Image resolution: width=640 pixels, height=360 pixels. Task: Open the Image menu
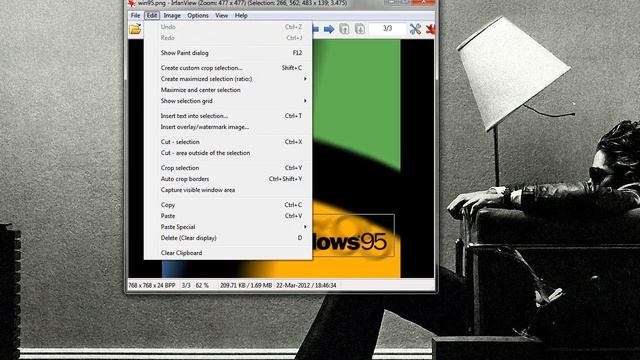(172, 16)
